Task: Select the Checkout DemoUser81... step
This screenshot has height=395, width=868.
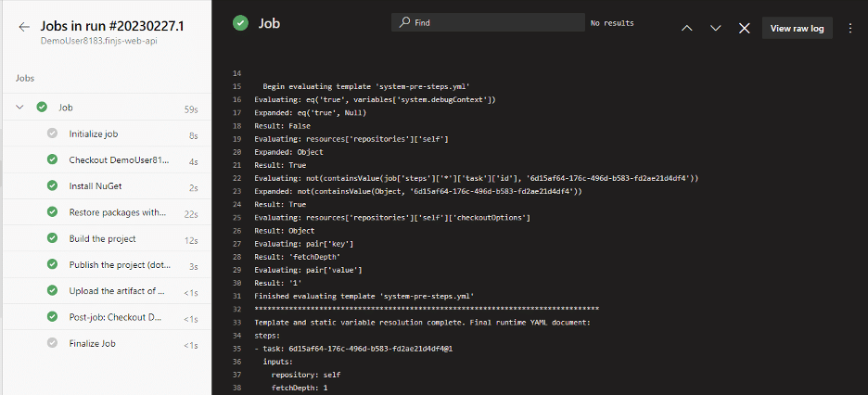Action: pos(116,159)
